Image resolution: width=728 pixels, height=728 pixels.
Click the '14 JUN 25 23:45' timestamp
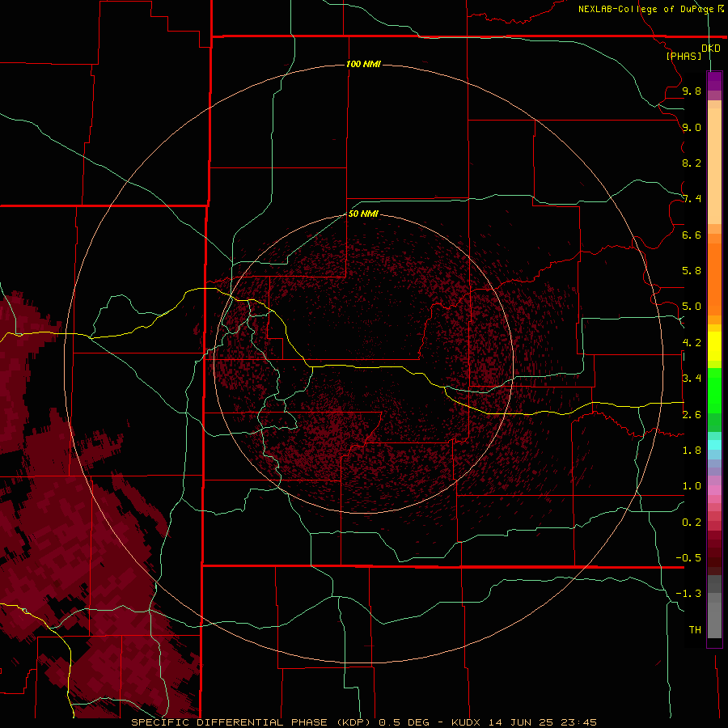click(542, 722)
